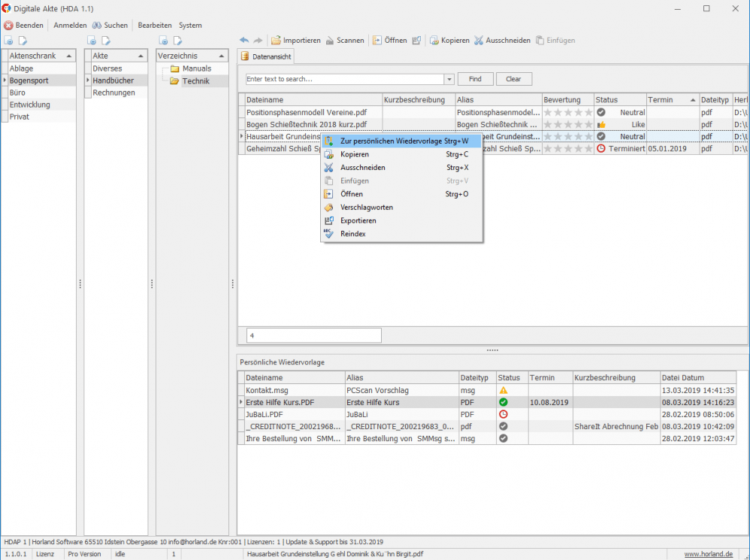Image resolution: width=750 pixels, height=560 pixels.
Task: Choose Exportieren in the context menu
Action: 401,221
